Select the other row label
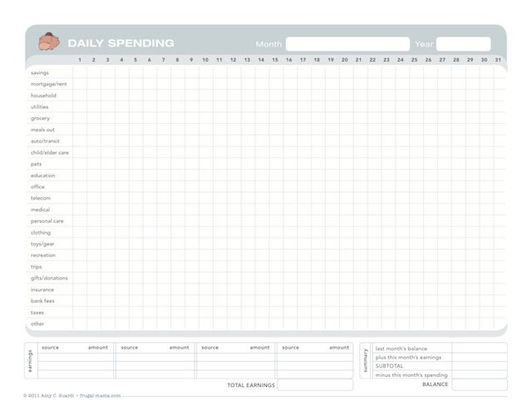Screen dimensions: 532x411 [37, 324]
